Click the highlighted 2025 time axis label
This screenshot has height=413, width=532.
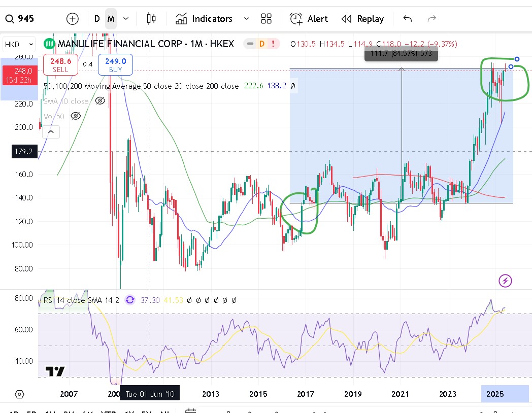[495, 394]
